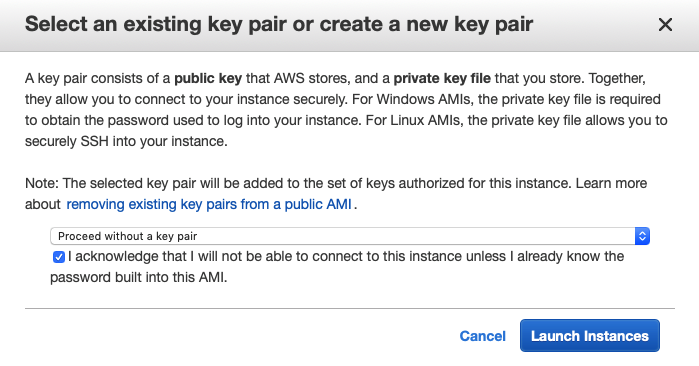Image resolution: width=699 pixels, height=366 pixels.
Task: Click the Launch Instances button
Action: point(590,336)
